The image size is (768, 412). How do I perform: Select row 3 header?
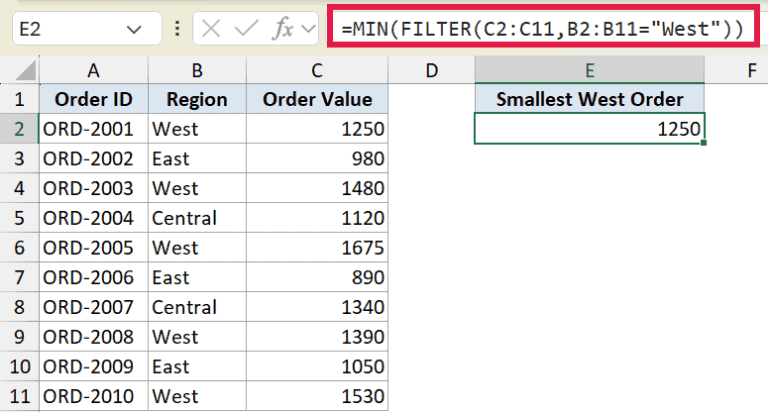pos(20,159)
